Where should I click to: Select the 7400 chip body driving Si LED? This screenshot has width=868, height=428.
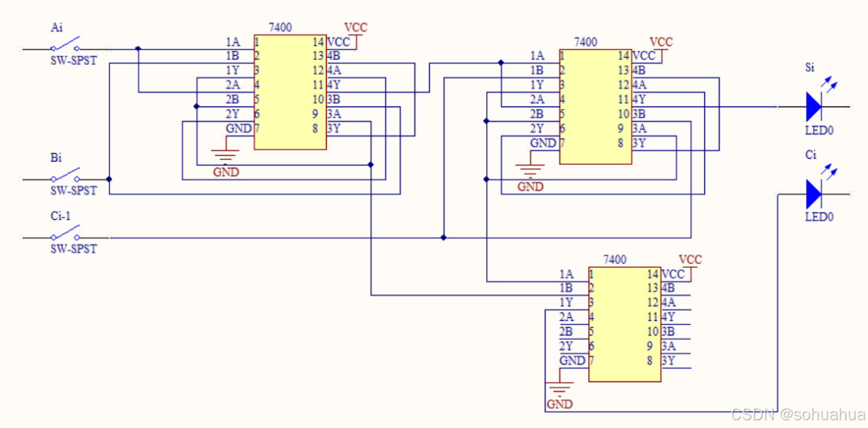(x=596, y=106)
